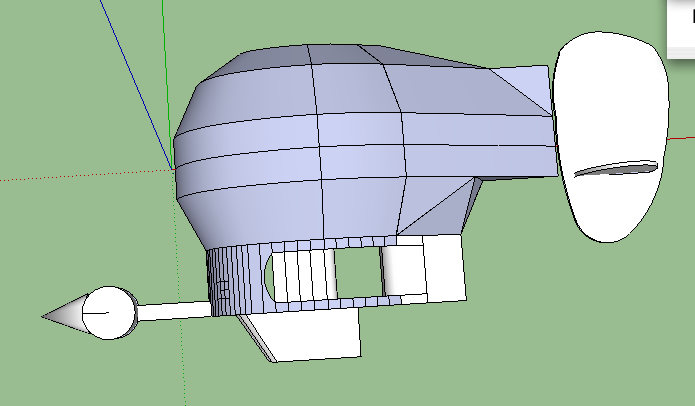Click the blue axis line

(134, 79)
